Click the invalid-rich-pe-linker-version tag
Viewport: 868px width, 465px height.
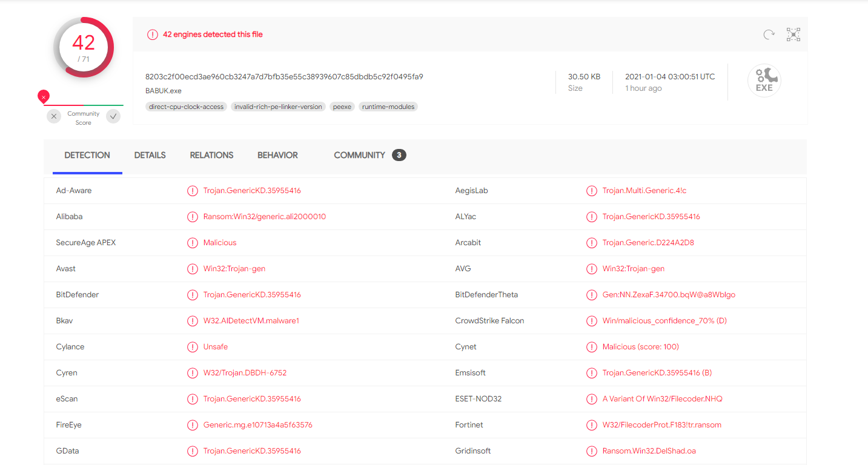(x=279, y=107)
